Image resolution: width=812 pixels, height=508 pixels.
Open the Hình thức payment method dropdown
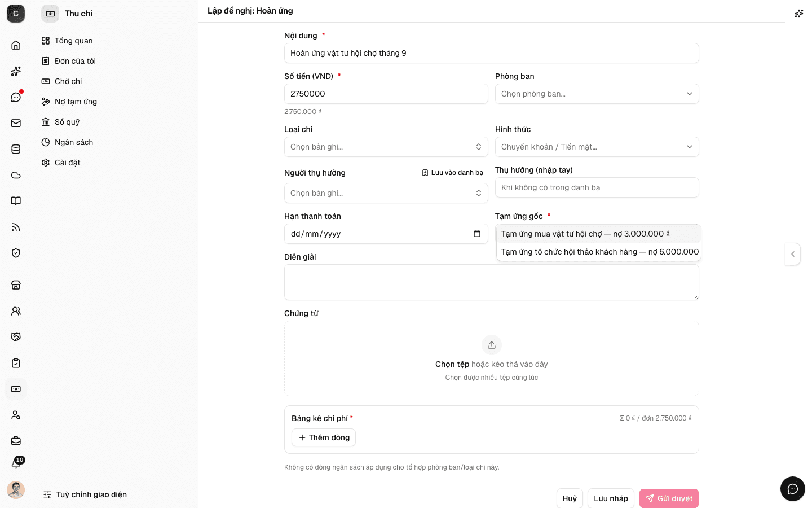pyautogui.click(x=597, y=147)
